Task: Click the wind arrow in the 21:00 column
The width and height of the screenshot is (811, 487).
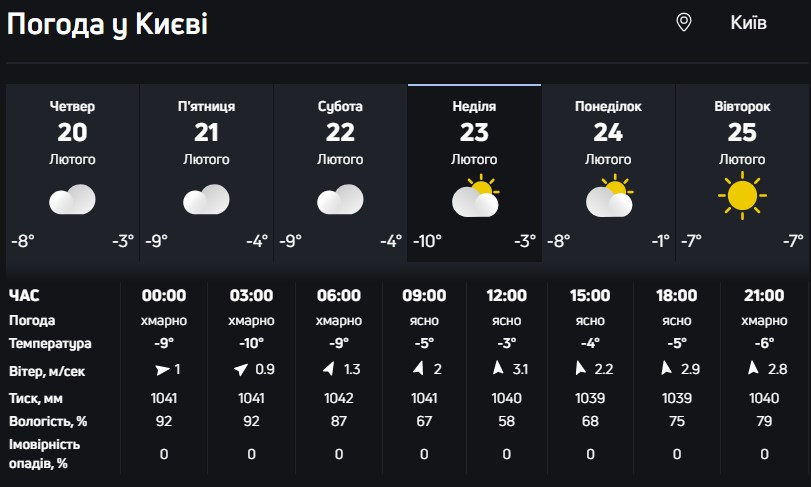Action: click(x=751, y=370)
